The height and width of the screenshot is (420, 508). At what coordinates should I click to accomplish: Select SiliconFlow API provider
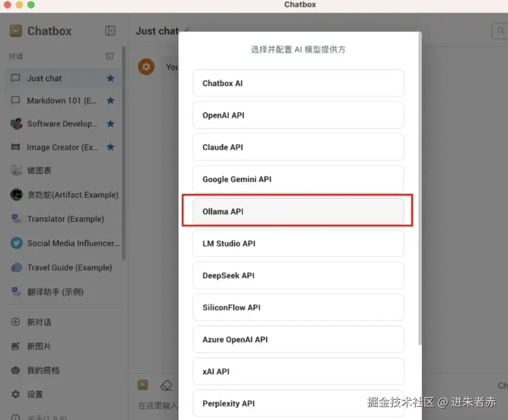coord(298,307)
